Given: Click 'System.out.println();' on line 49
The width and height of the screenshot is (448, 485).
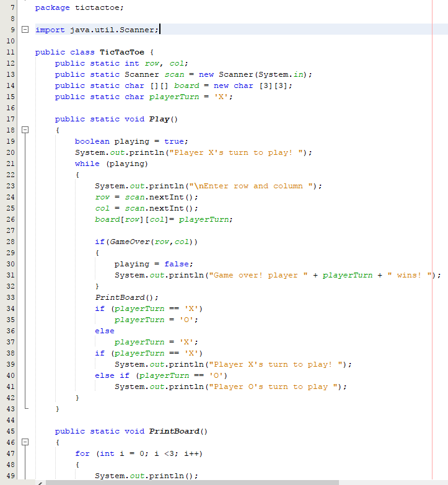Looking at the screenshot, I should [146, 476].
